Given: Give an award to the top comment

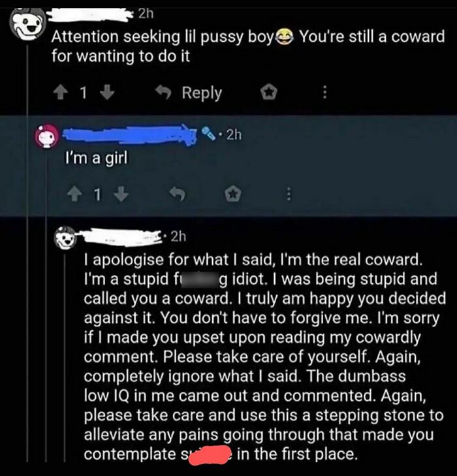Looking at the screenshot, I should tap(269, 92).
